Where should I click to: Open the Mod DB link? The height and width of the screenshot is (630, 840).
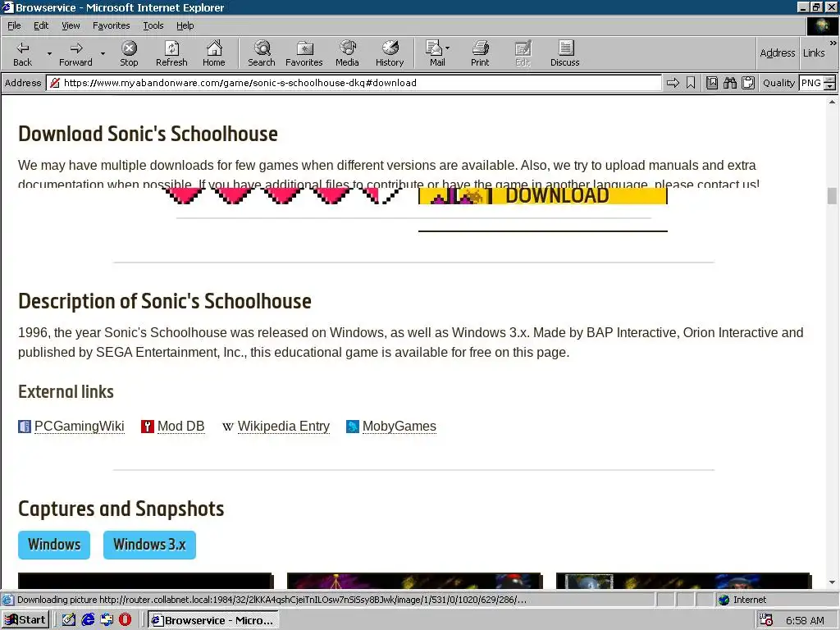point(181,426)
